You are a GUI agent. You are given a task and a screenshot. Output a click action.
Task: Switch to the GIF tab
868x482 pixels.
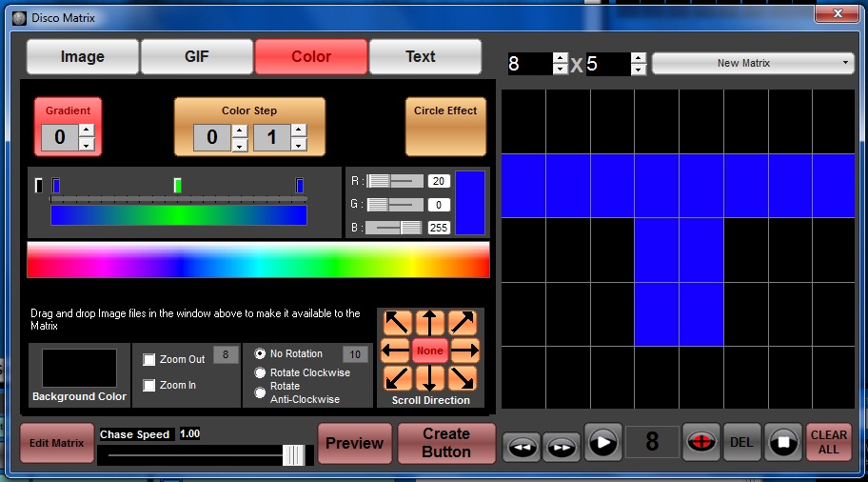pos(197,57)
